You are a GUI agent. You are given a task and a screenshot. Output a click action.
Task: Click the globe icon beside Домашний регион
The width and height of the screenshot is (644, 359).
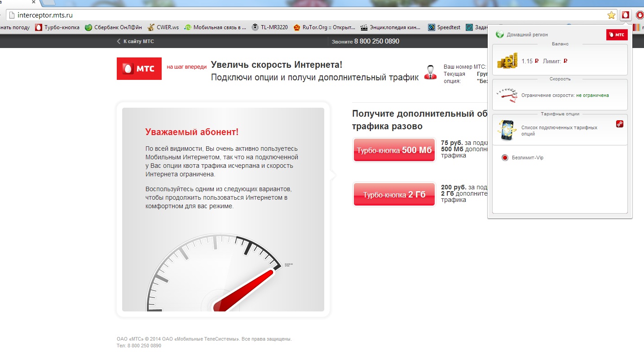tap(500, 35)
